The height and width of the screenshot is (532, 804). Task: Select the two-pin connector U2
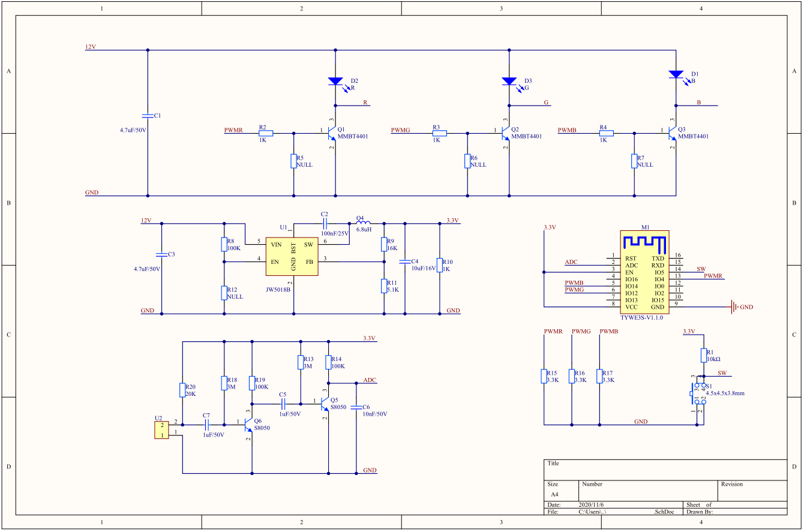pos(161,429)
